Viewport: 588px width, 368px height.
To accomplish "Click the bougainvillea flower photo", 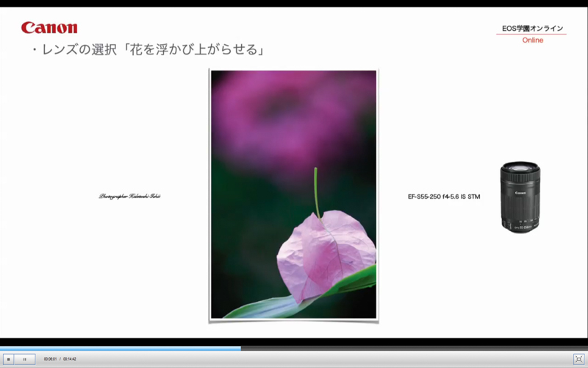I will 293,194.
